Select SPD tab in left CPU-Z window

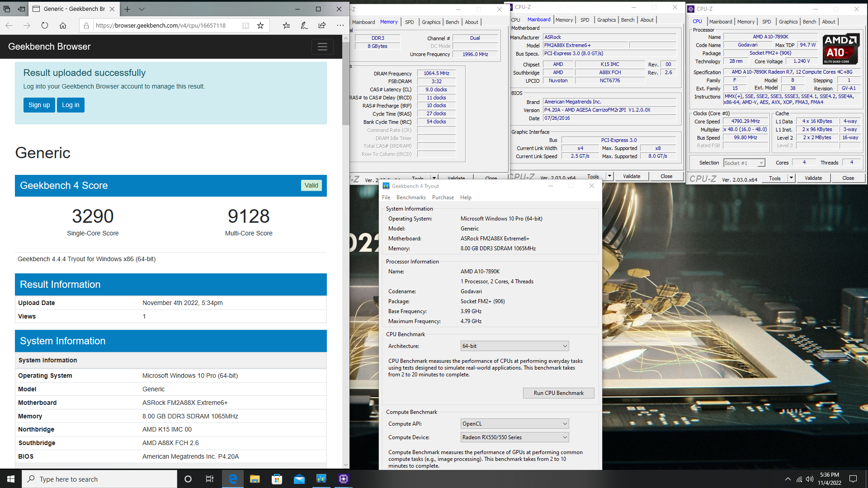click(409, 22)
